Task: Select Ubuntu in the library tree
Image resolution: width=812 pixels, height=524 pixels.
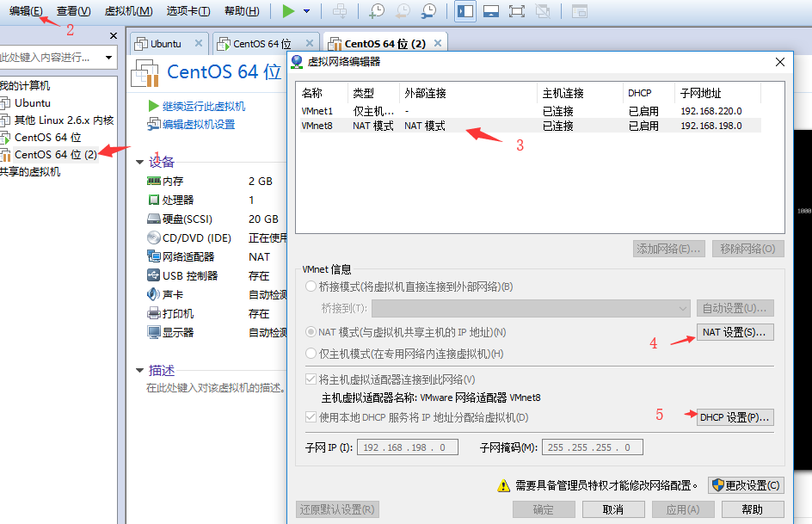Action: [x=32, y=103]
